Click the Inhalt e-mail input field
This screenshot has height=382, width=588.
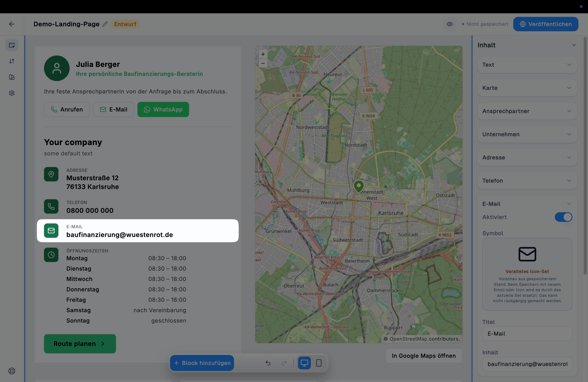click(x=527, y=364)
